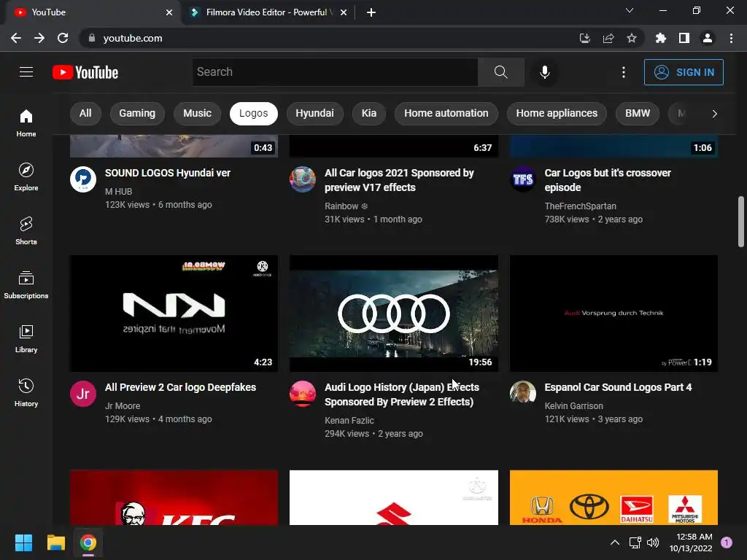This screenshot has width=747, height=560.
Task: Click the YouTube search input field
Action: [335, 72]
